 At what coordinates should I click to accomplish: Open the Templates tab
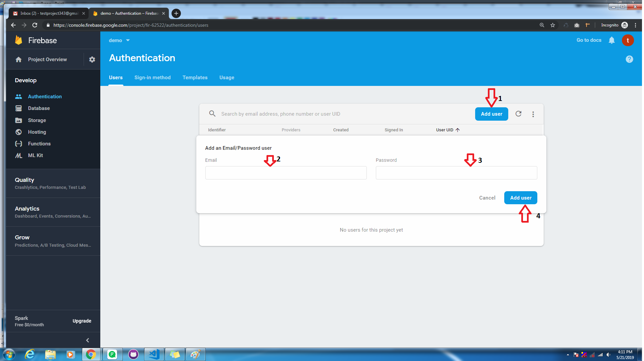click(195, 78)
